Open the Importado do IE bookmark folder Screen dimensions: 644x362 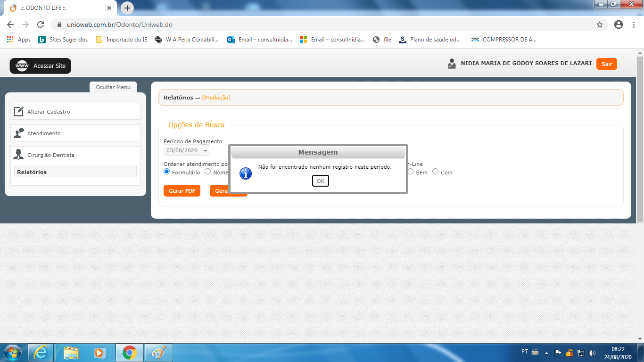[x=122, y=40]
